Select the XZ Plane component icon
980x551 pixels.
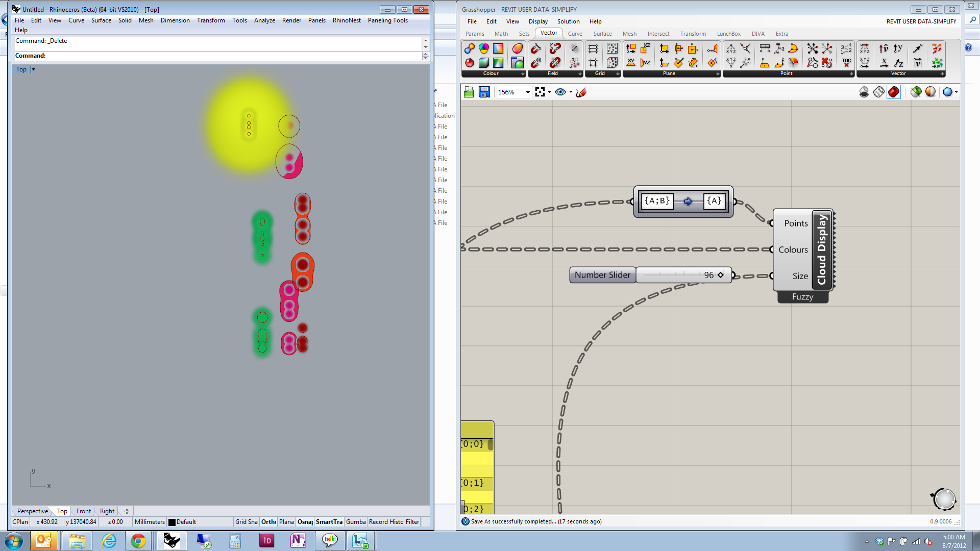tap(646, 48)
